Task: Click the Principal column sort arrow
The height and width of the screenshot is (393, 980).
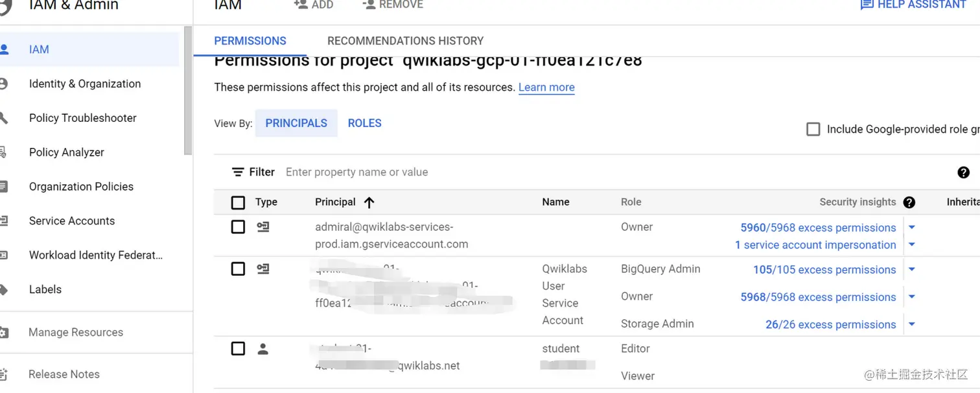Action: 369,202
